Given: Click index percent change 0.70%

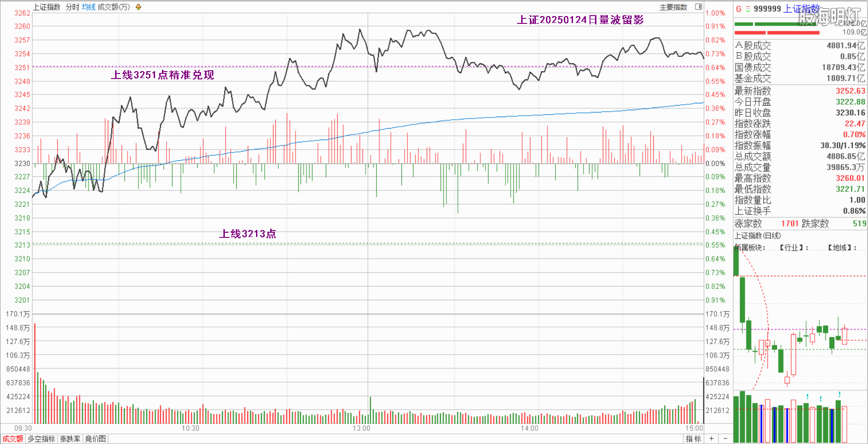Looking at the screenshot, I should coord(854,135).
